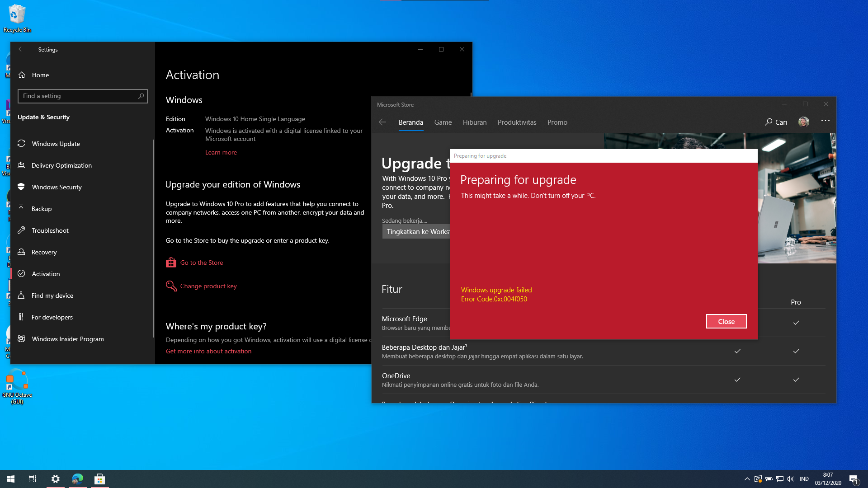Click Windows Start button
The width and height of the screenshot is (868, 488).
11,479
